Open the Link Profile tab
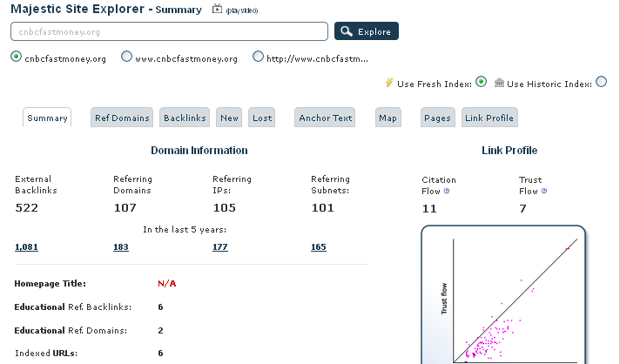 pyautogui.click(x=489, y=118)
